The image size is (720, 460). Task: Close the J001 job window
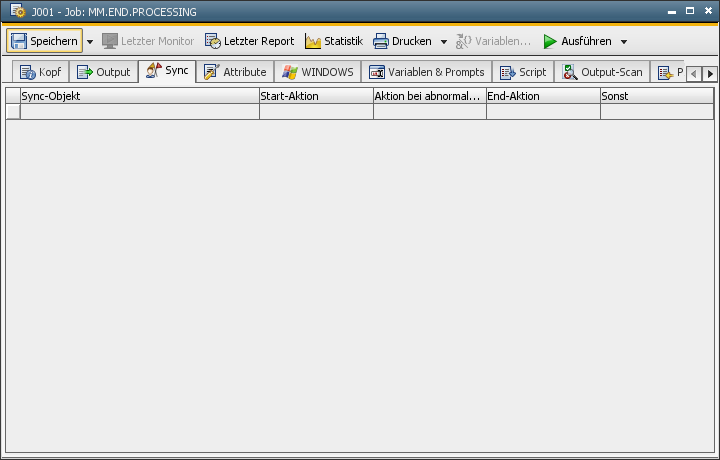708,11
